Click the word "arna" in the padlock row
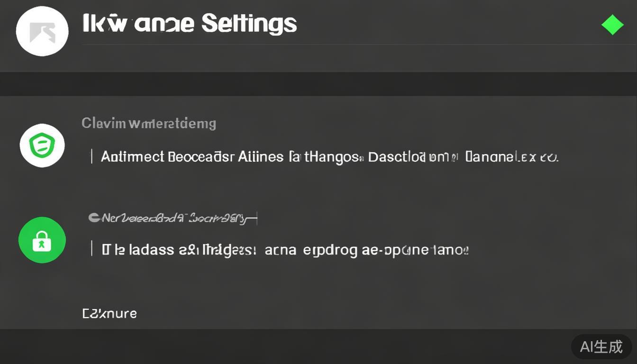The height and width of the screenshot is (364, 637). point(281,249)
